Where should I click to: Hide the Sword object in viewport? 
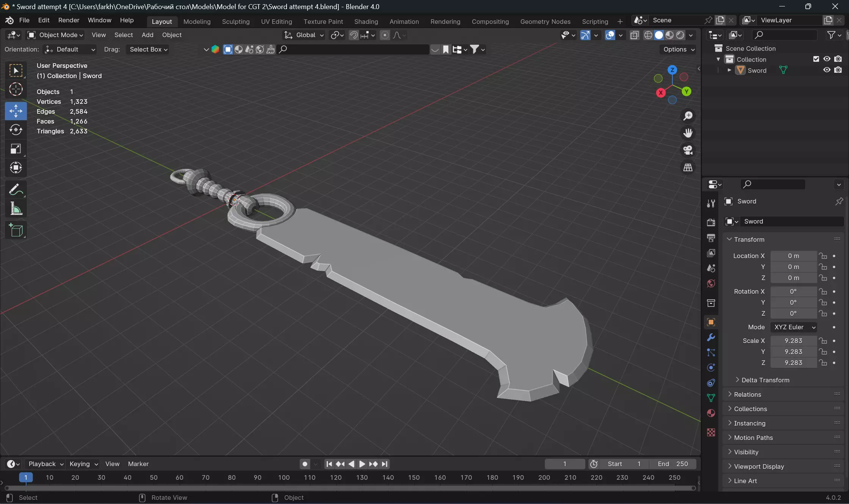(x=827, y=70)
